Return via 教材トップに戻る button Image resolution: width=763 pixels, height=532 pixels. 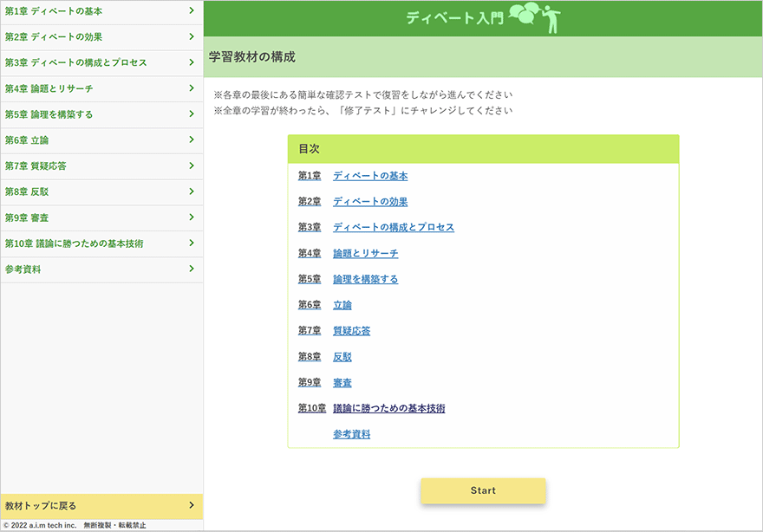click(x=101, y=506)
